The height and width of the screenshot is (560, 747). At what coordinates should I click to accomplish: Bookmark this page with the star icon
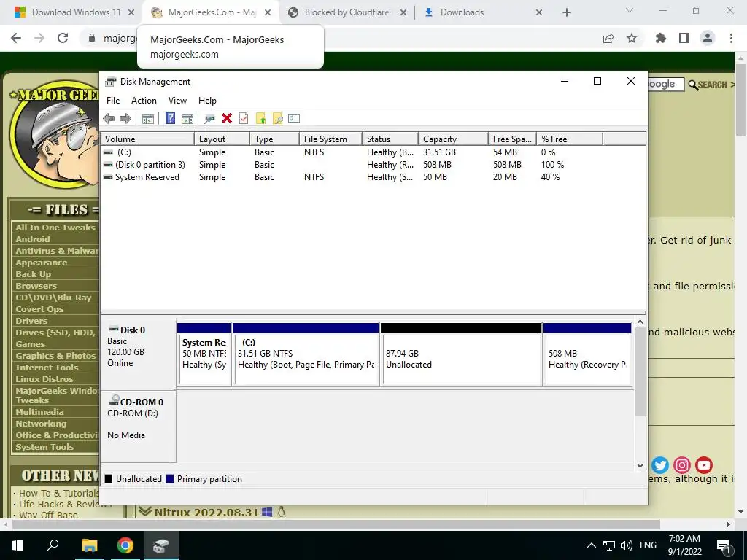632,38
